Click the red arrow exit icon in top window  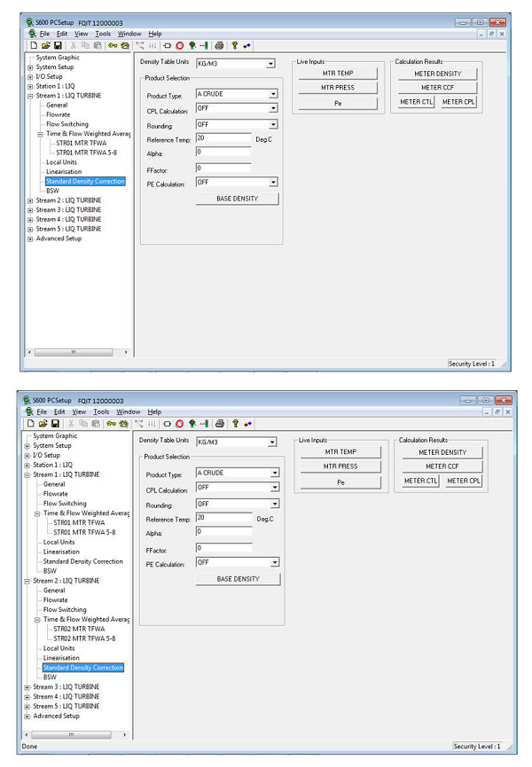pyautogui.click(x=204, y=45)
